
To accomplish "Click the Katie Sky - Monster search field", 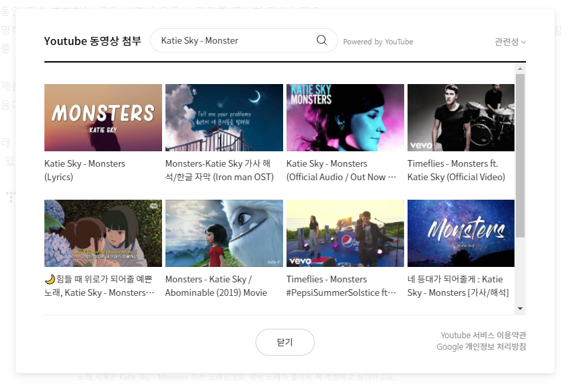I will (244, 40).
